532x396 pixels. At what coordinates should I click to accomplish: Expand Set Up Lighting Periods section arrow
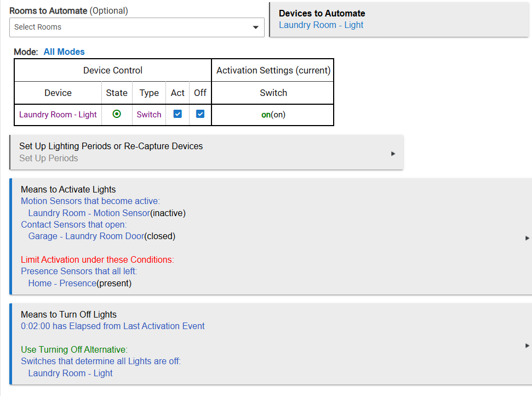pyautogui.click(x=393, y=154)
